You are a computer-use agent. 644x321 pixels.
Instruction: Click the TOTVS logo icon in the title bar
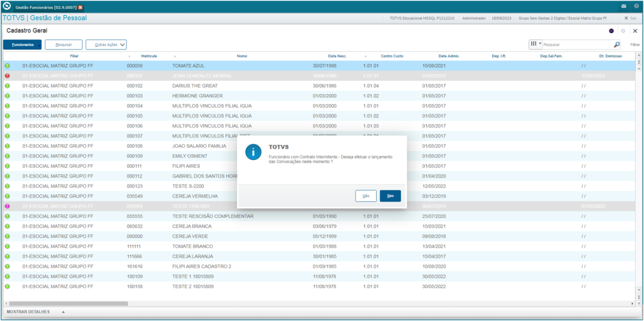tap(6, 7)
